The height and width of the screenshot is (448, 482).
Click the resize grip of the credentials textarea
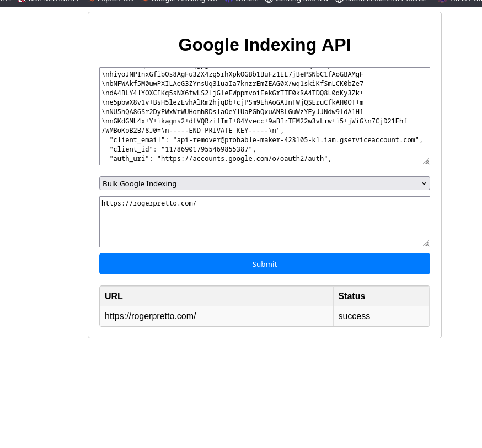pos(426,161)
